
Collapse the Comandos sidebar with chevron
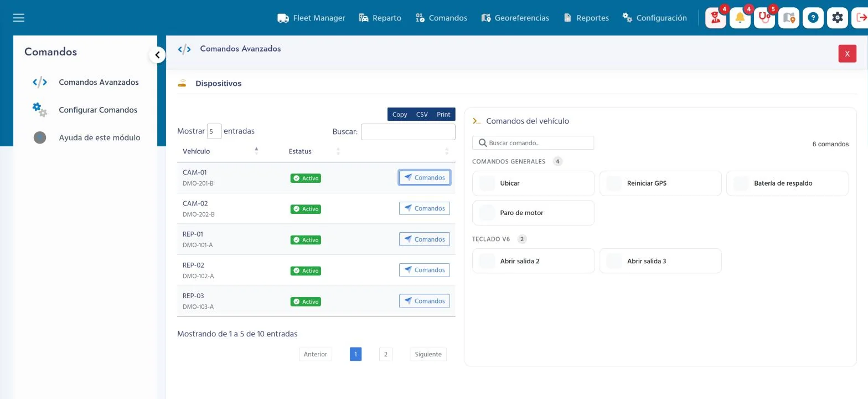[x=157, y=55]
